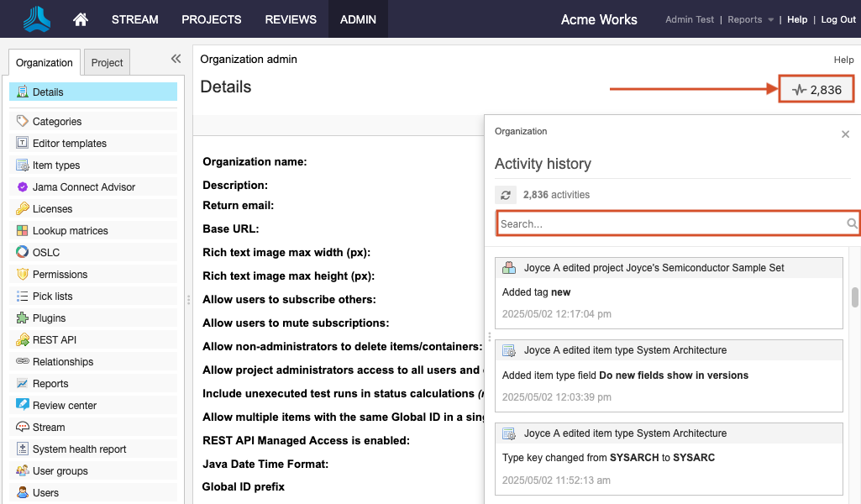The width and height of the screenshot is (861, 504).
Task: Open the Licenses admin section
Action: (x=52, y=209)
